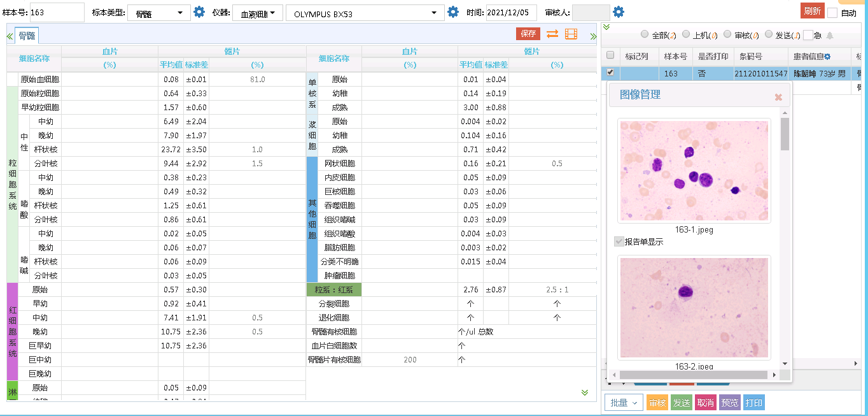Click 原始血细胞 髓片 value 81.0

coord(257,80)
